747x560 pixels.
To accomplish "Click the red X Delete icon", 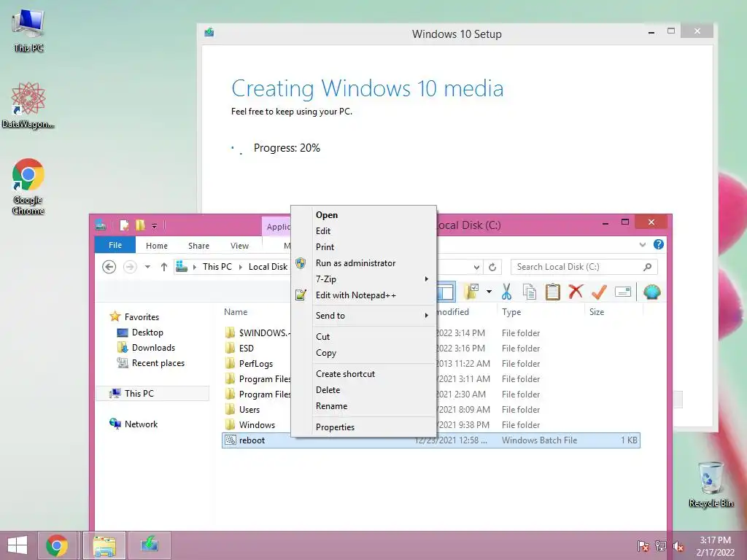I will point(576,292).
